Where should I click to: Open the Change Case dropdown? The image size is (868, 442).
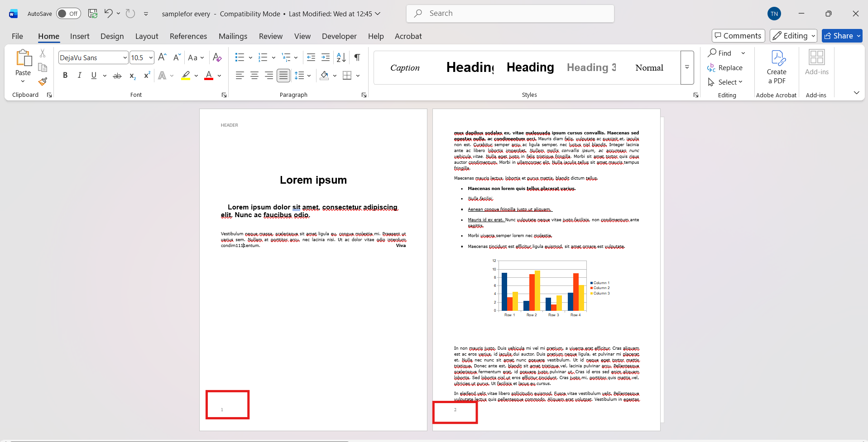pos(196,57)
